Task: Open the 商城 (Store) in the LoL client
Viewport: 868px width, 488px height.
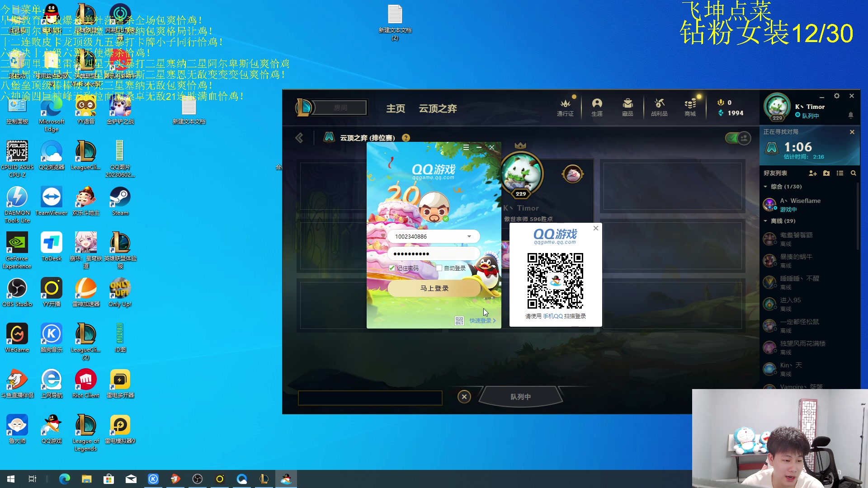Action: [x=690, y=108]
